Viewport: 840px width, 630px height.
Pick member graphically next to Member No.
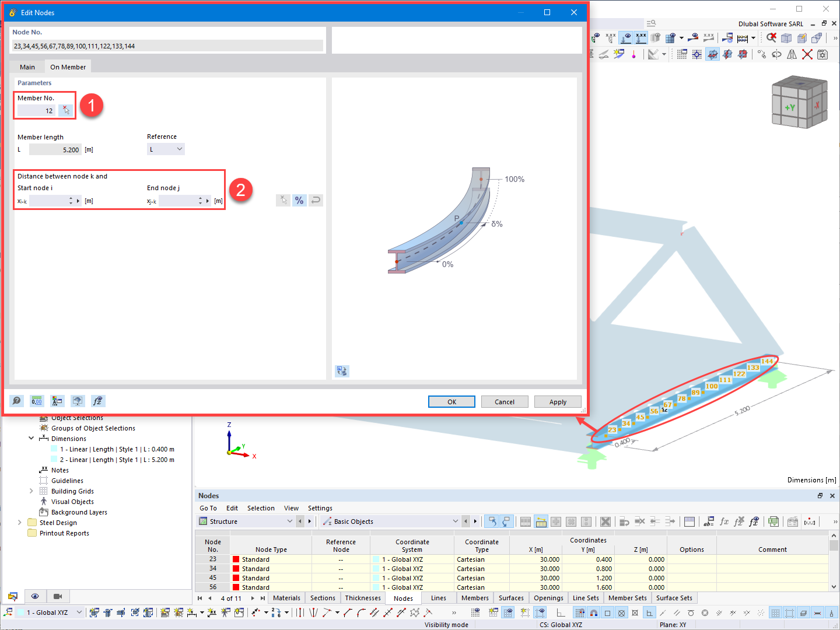click(66, 110)
